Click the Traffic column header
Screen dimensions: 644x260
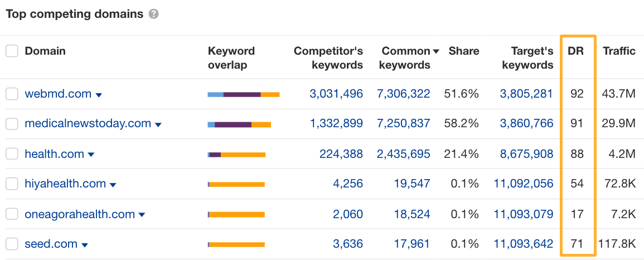(619, 51)
